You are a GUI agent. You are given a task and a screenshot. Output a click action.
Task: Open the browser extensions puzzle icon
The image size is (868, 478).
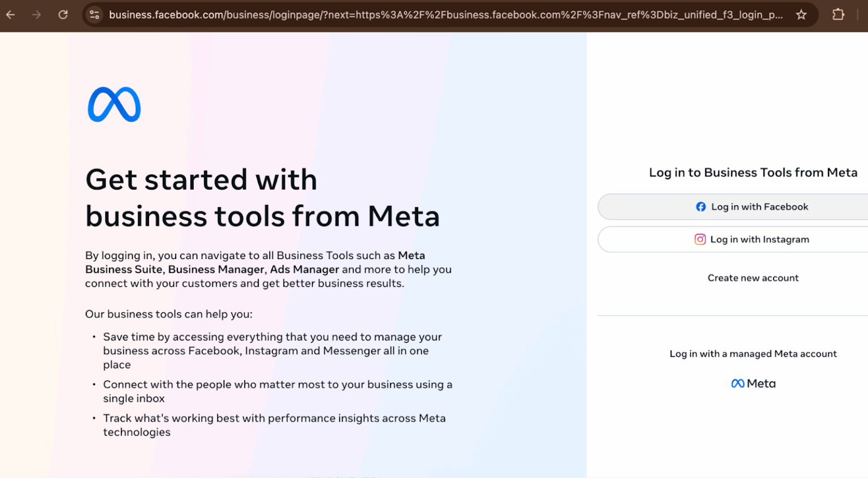[839, 15]
